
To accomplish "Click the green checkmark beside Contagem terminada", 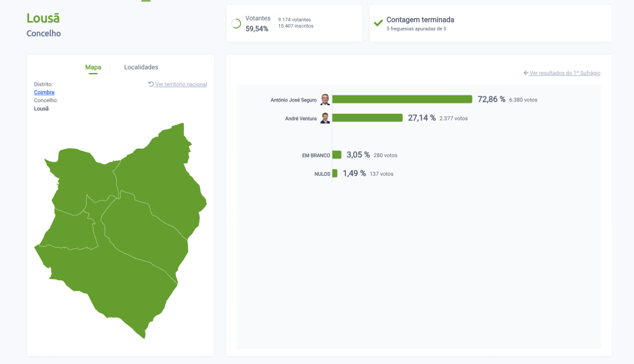I will tap(378, 24).
